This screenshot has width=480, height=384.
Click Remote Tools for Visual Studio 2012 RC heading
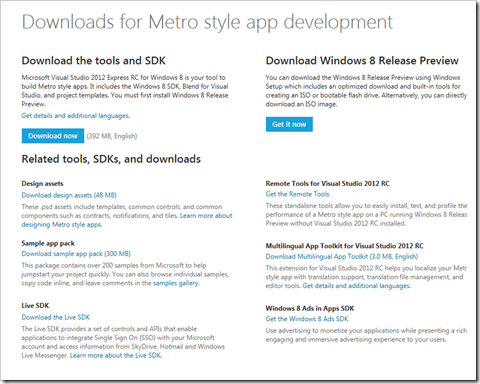(x=328, y=184)
